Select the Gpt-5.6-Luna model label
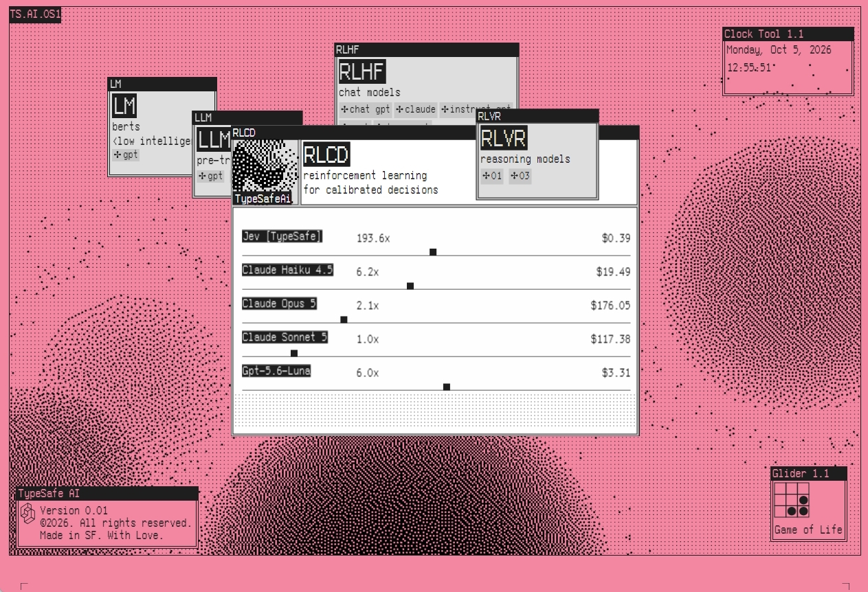 pos(276,371)
